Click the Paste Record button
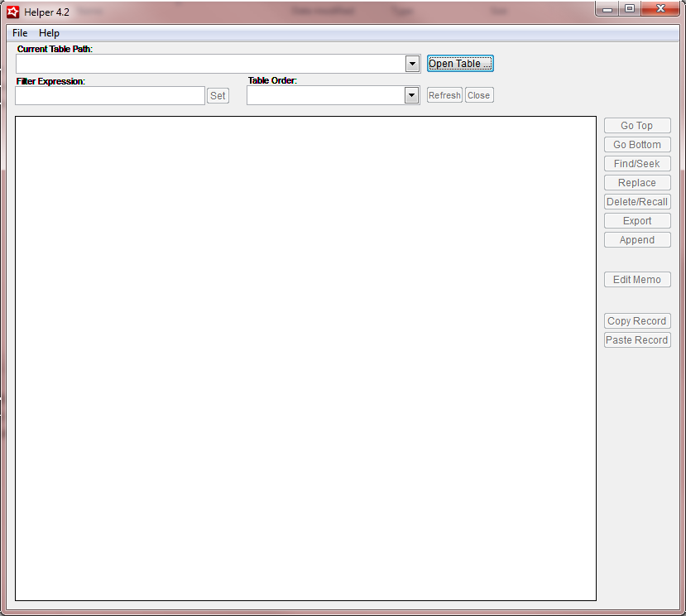This screenshot has height=616, width=686. 637,340
